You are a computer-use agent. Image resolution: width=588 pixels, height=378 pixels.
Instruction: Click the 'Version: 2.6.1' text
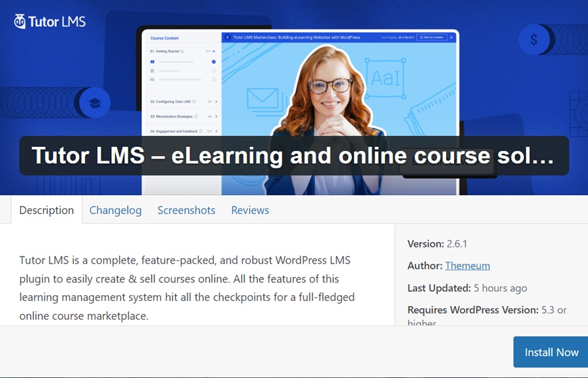[x=437, y=244]
